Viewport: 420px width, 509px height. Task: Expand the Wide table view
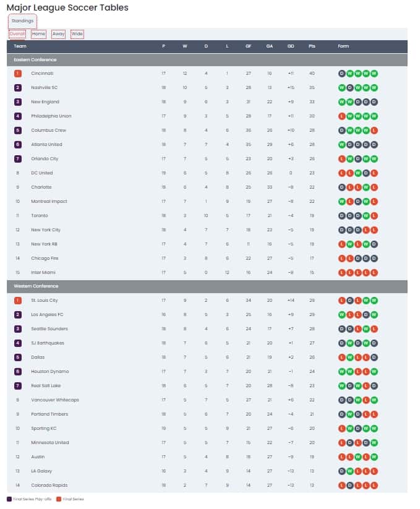(77, 34)
